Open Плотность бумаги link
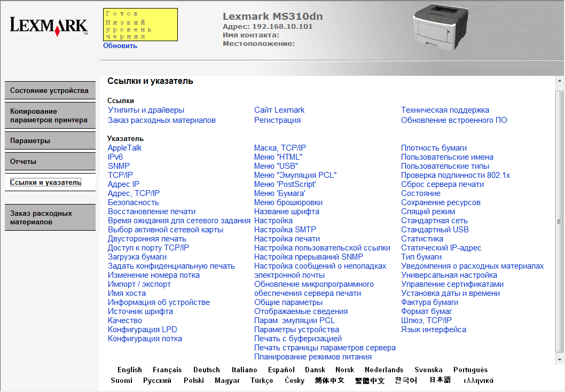 point(434,148)
